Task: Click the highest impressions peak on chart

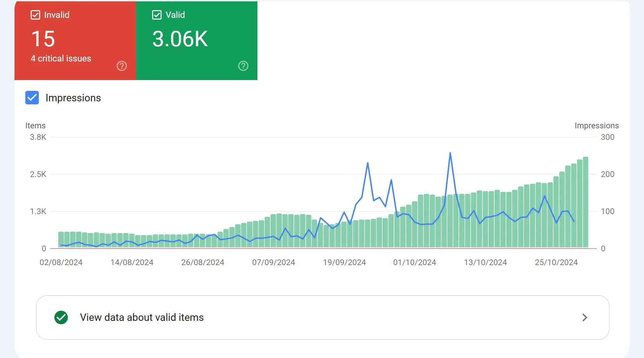Action: [450, 153]
